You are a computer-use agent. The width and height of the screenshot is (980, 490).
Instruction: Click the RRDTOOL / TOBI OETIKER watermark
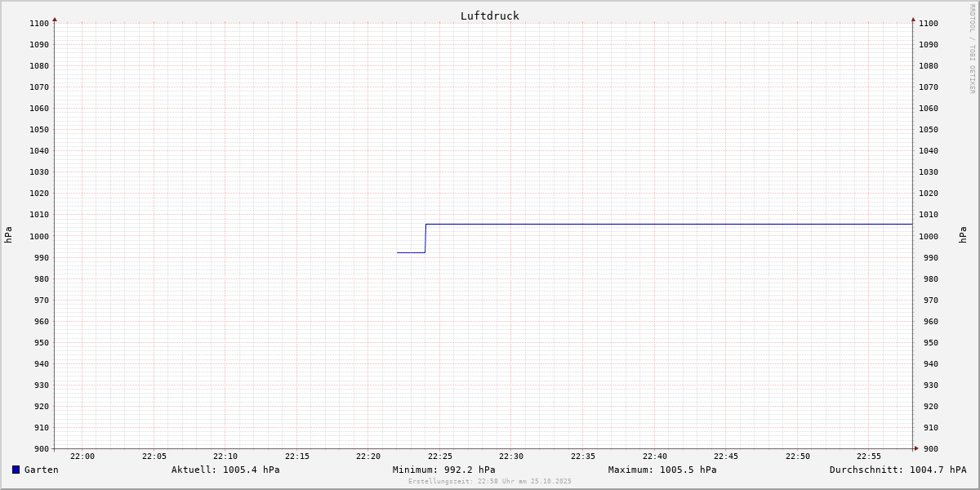972,49
